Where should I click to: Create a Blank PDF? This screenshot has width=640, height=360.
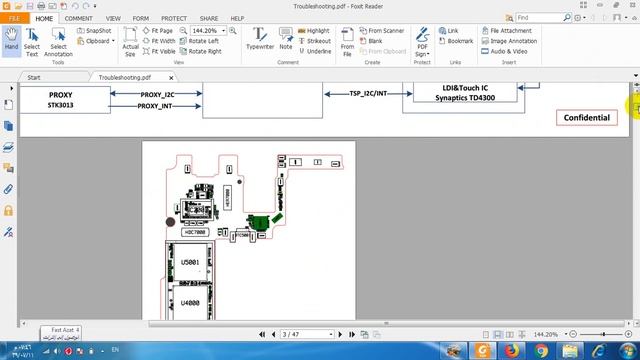tap(371, 41)
